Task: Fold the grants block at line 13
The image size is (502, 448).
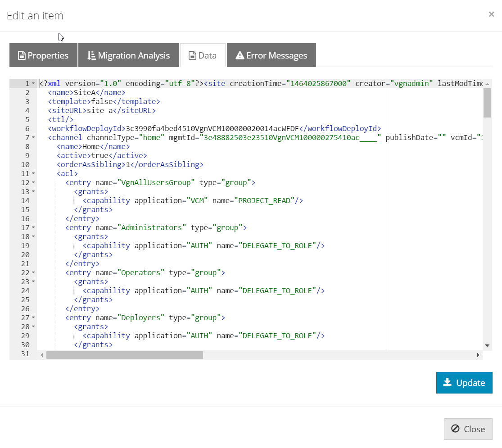Action: pyautogui.click(x=33, y=191)
